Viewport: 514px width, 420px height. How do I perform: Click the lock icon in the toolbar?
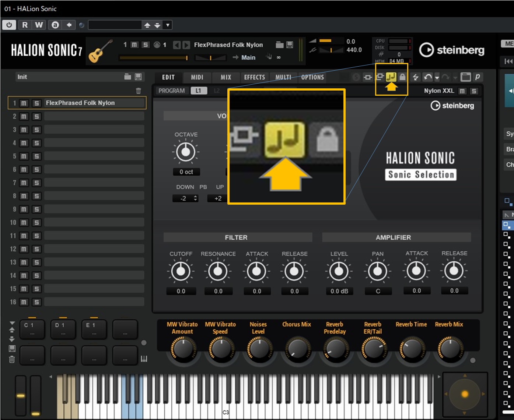click(x=402, y=77)
